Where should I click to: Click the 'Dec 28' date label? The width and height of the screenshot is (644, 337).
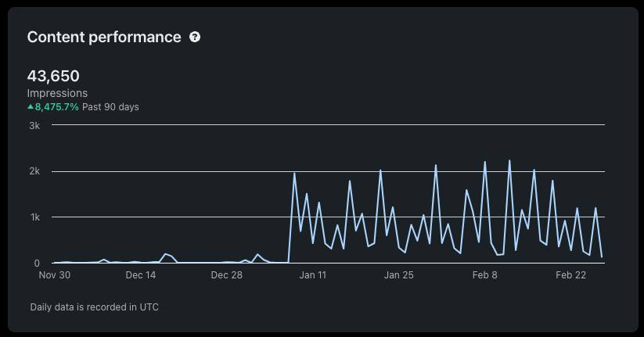pos(226,275)
